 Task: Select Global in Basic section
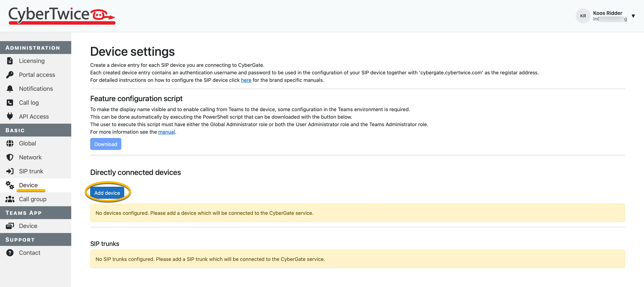(x=35, y=143)
